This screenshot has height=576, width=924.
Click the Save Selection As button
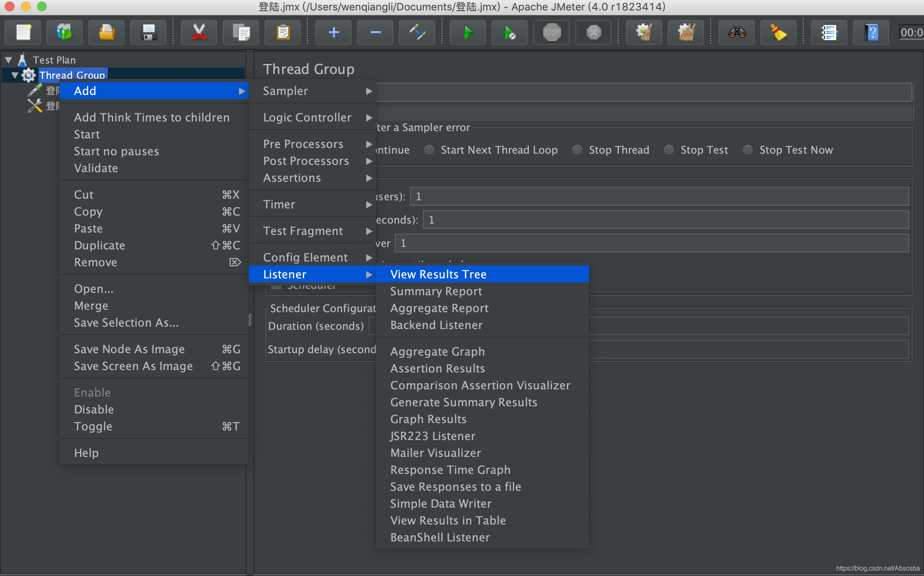(126, 323)
